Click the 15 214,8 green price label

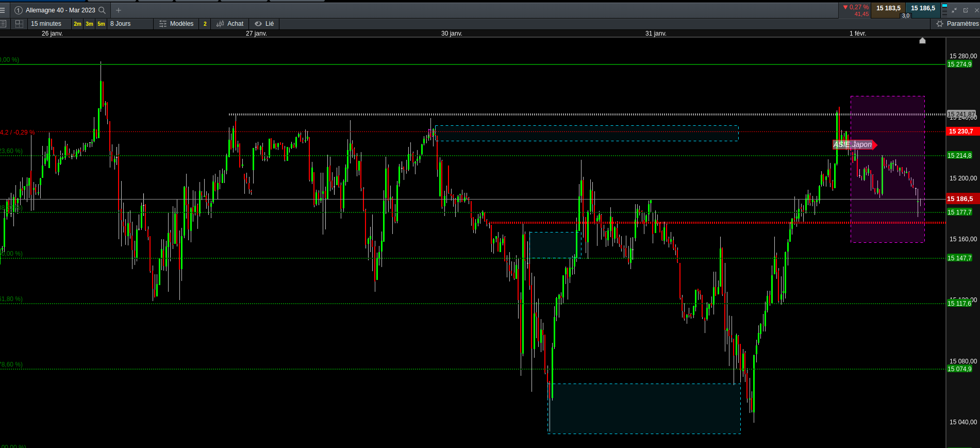click(959, 156)
